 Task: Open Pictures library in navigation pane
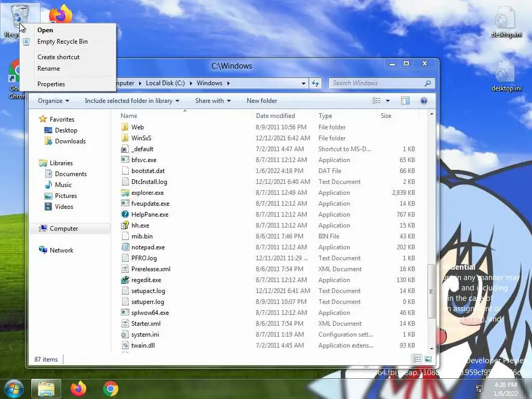pyautogui.click(x=61, y=196)
